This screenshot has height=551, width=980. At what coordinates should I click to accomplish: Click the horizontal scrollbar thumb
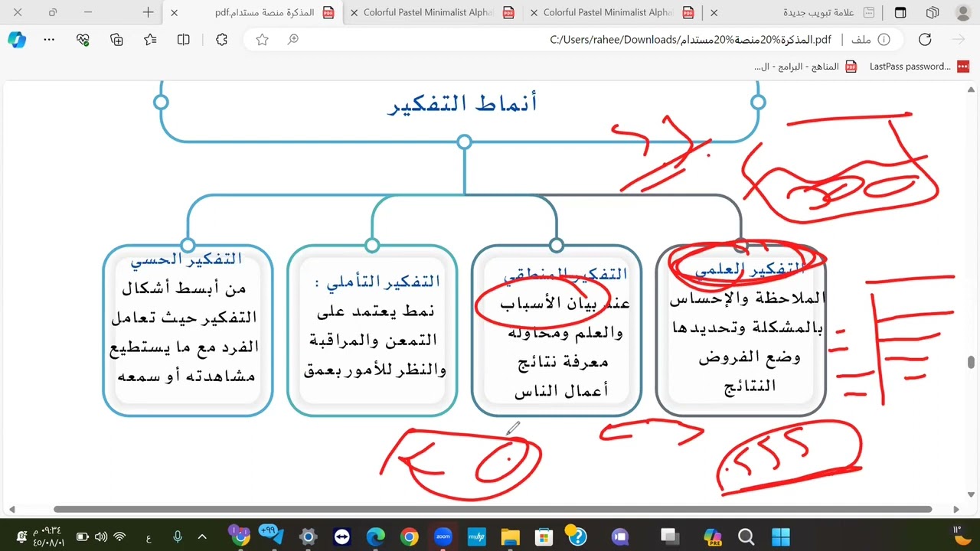pos(492,510)
